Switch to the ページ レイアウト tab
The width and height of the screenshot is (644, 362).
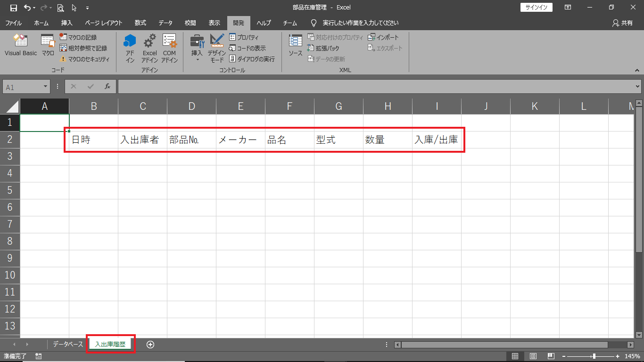[x=104, y=23]
